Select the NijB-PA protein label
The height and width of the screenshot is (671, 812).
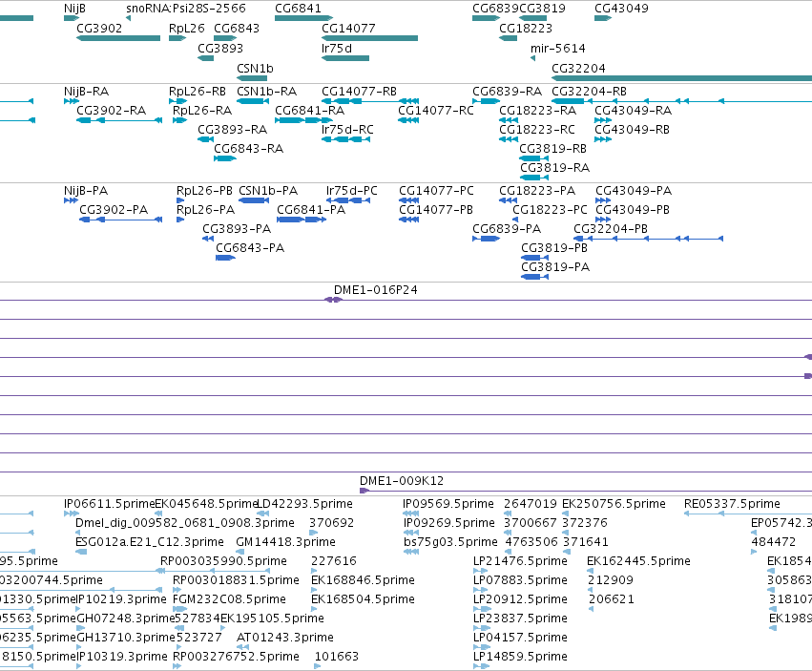(86, 191)
